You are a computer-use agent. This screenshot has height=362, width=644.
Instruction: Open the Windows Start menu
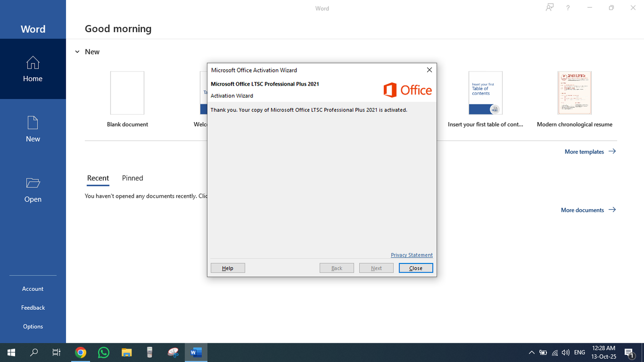(x=11, y=352)
